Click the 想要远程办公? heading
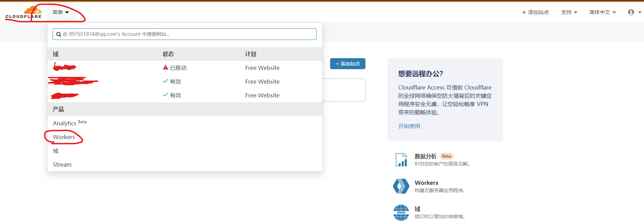Screen dimensions: 644x222 tap(421, 74)
